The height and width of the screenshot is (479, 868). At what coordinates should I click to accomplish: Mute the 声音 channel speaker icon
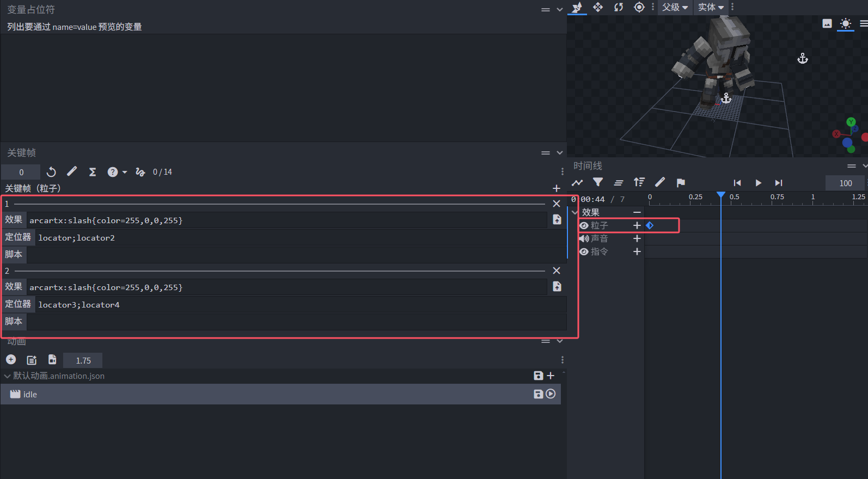click(584, 238)
